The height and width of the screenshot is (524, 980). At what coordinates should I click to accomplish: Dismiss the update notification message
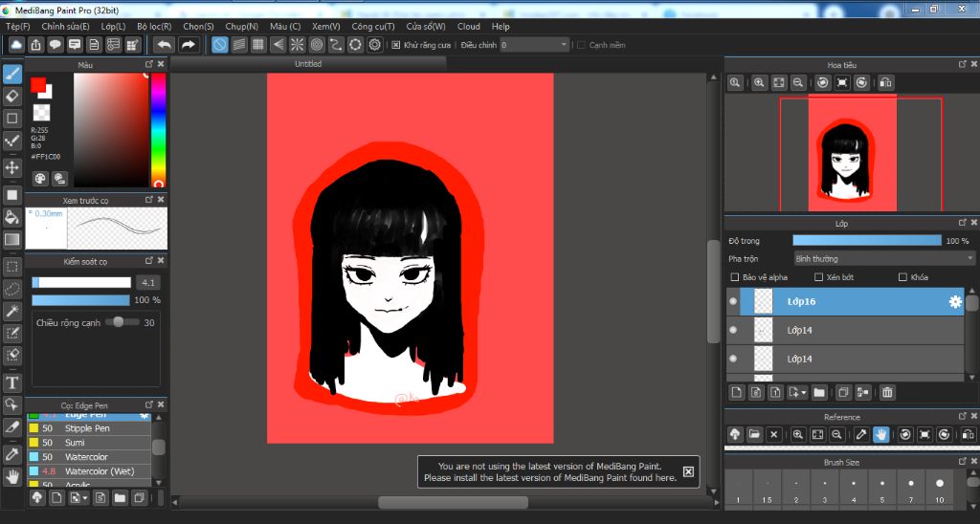tap(688, 471)
